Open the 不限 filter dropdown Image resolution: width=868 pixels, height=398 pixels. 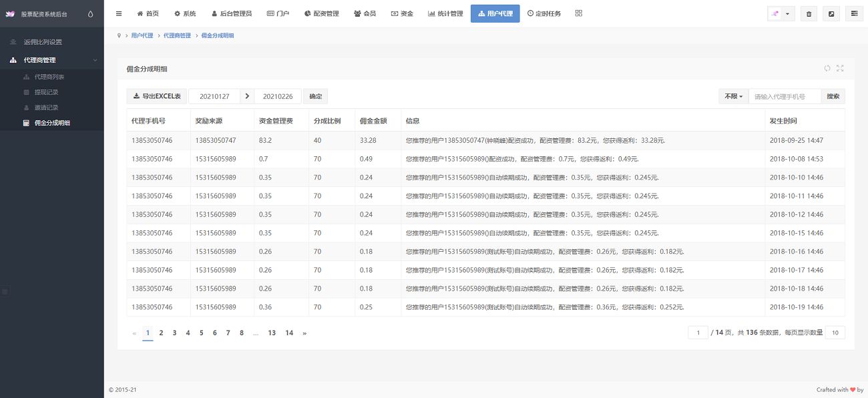(733, 96)
